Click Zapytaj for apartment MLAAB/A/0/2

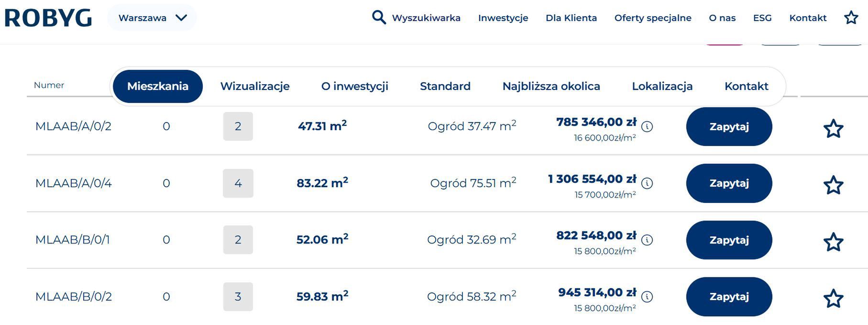728,126
